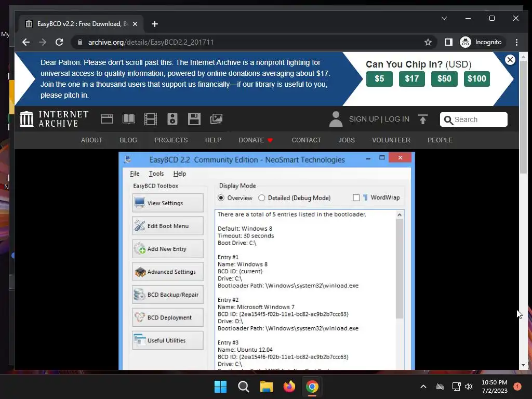Bookmark this page with star icon
The image size is (532, 399).
coord(428,42)
